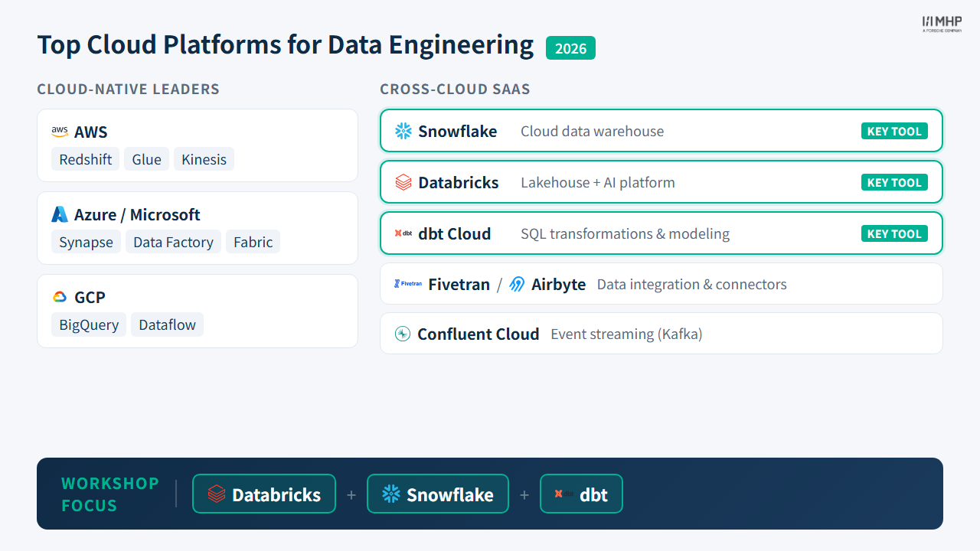Click "Lakehouse + AI platform" description
The image size is (980, 551).
[598, 182]
